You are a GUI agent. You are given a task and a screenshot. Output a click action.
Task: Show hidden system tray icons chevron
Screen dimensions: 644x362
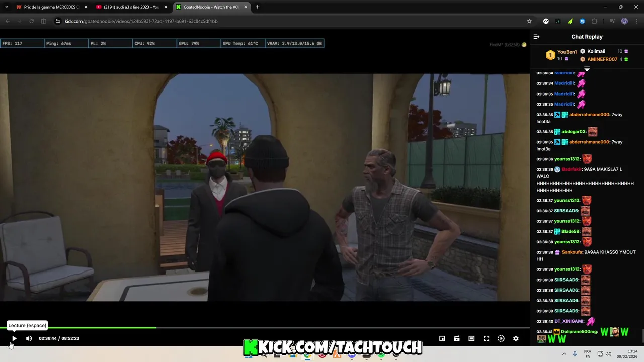click(563, 354)
